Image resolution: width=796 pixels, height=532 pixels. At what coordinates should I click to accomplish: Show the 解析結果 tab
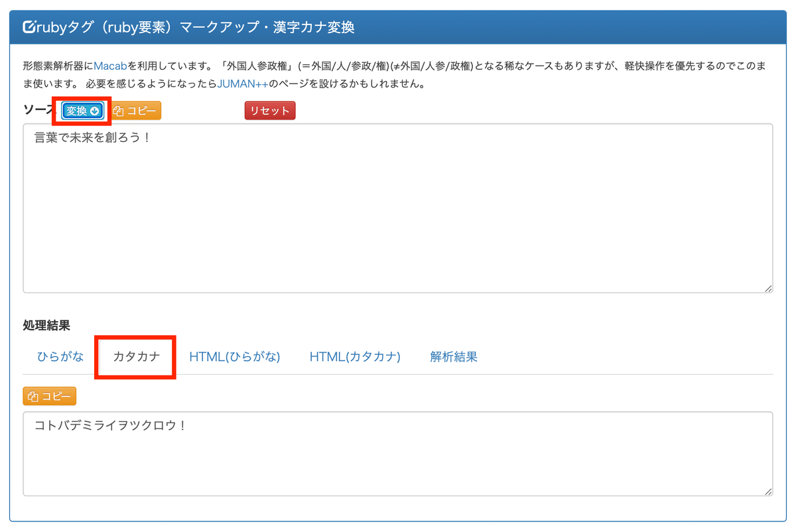tap(454, 357)
